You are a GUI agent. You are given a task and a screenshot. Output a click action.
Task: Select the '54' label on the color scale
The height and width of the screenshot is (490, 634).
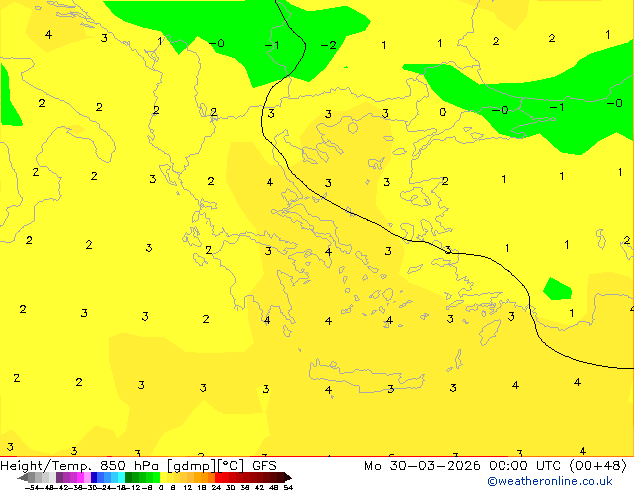coord(288,487)
